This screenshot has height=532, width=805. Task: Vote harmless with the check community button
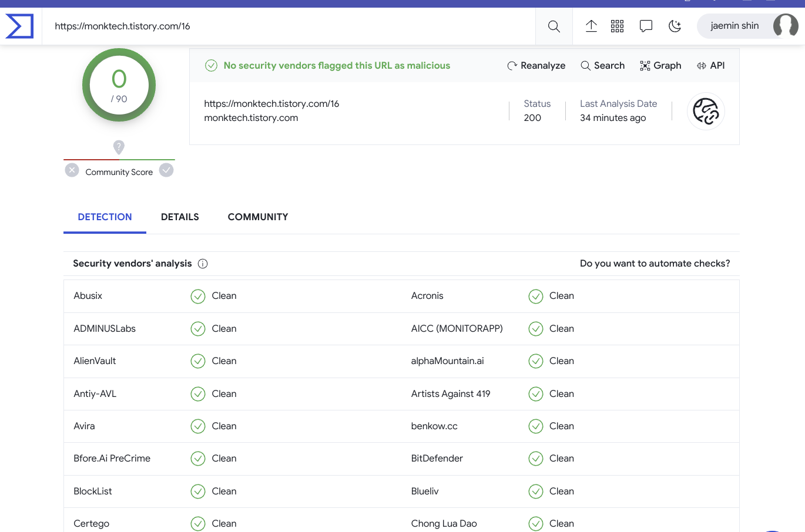(166, 170)
